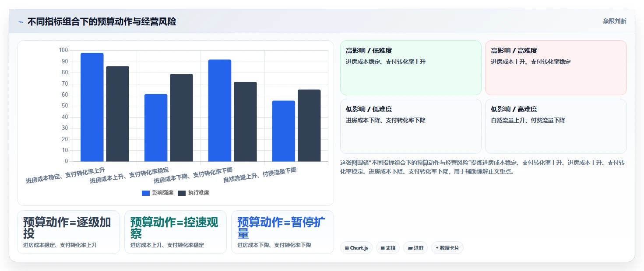Click the 执行难度 legend label
Viewport: 644px width, 271px height.
pos(199,193)
